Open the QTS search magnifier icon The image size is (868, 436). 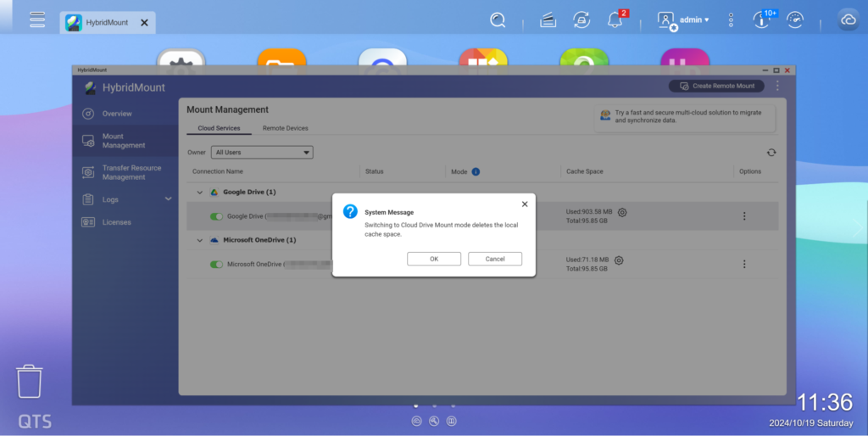[x=498, y=20]
